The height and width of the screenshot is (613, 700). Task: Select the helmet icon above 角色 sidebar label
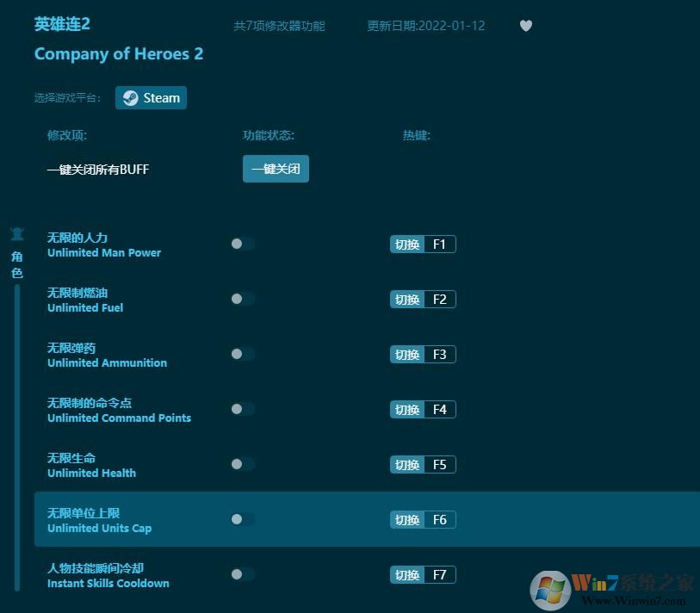17,234
